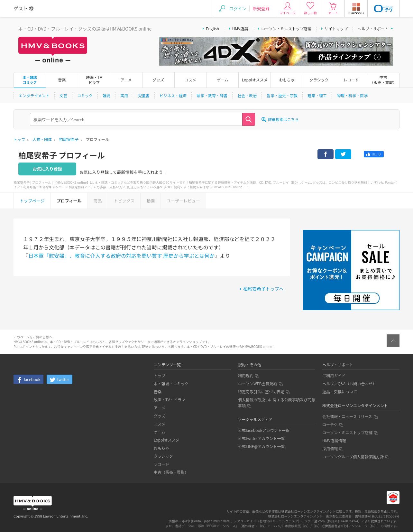
Task: Open footer facebook button
Action: click(28, 379)
